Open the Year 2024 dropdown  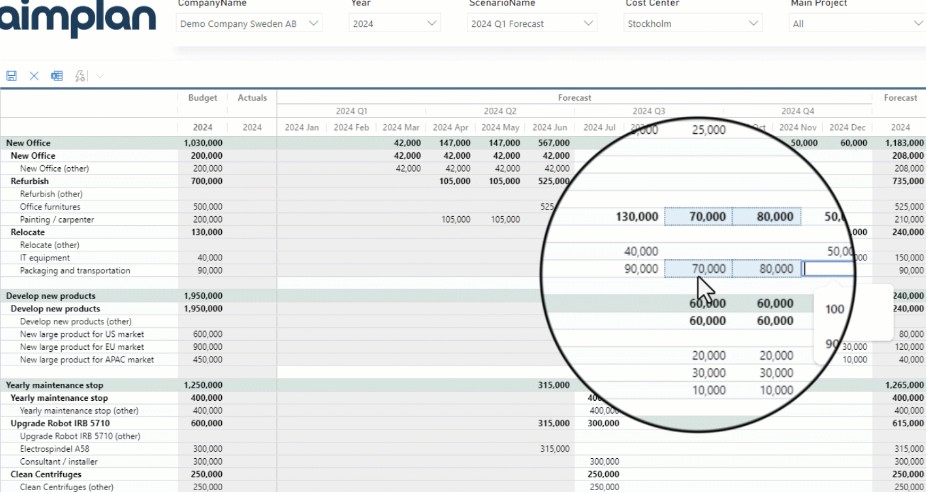pyautogui.click(x=395, y=23)
